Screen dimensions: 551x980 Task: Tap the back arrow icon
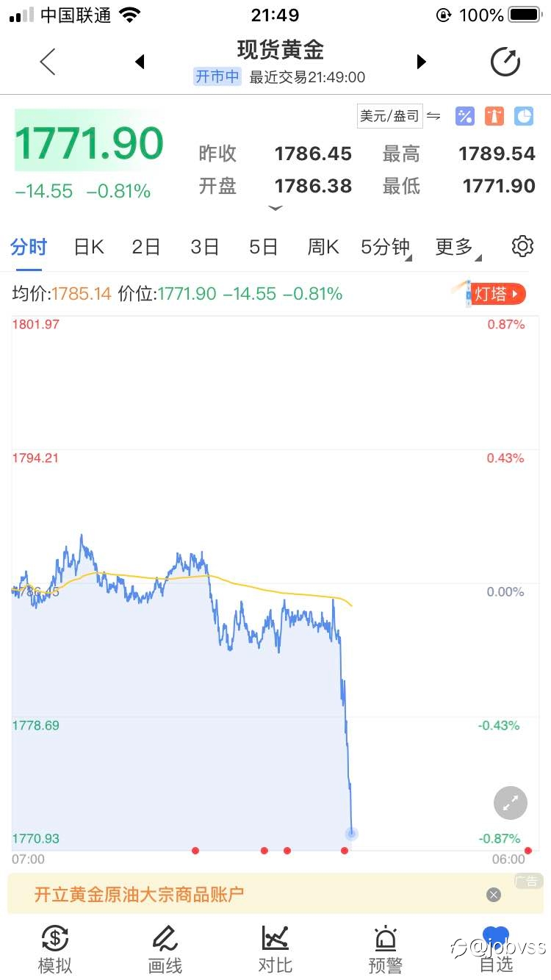(48, 62)
